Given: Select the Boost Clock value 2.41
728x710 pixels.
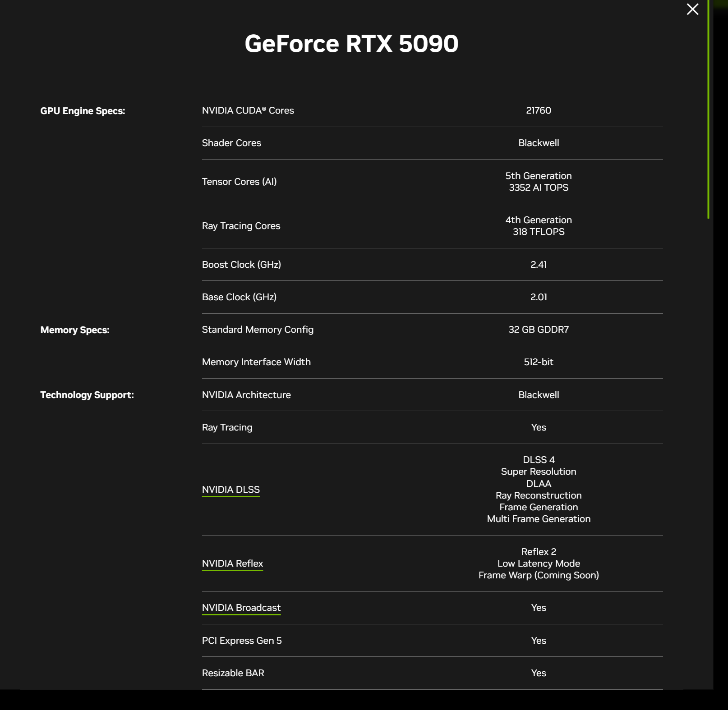Looking at the screenshot, I should [539, 265].
